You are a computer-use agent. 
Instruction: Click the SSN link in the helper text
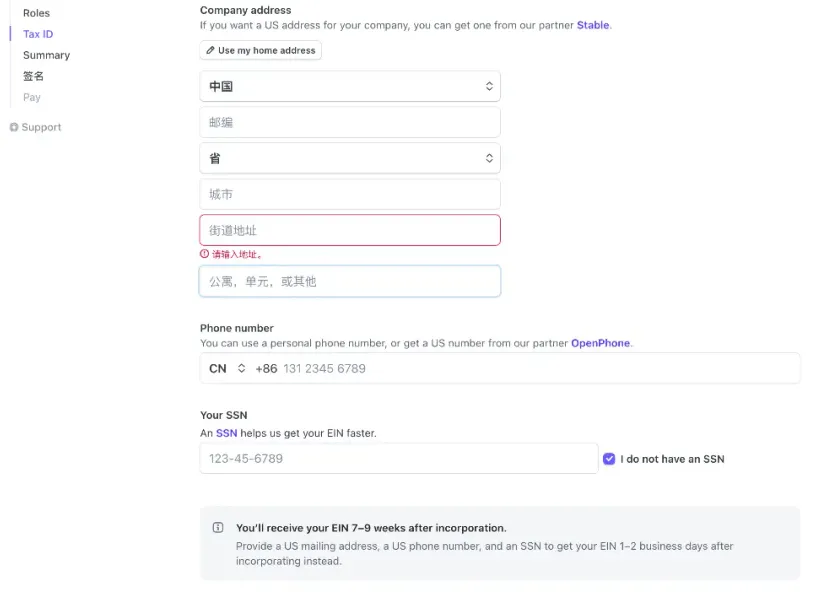click(x=226, y=433)
